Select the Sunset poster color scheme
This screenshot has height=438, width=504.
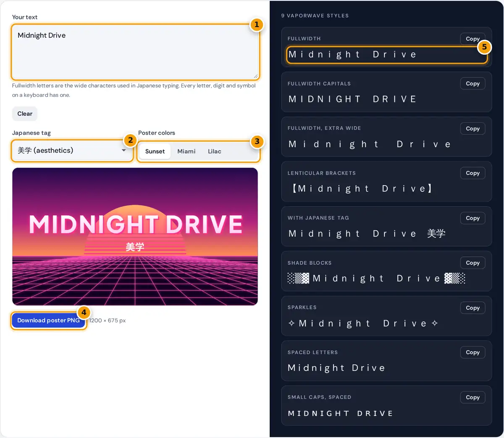155,151
